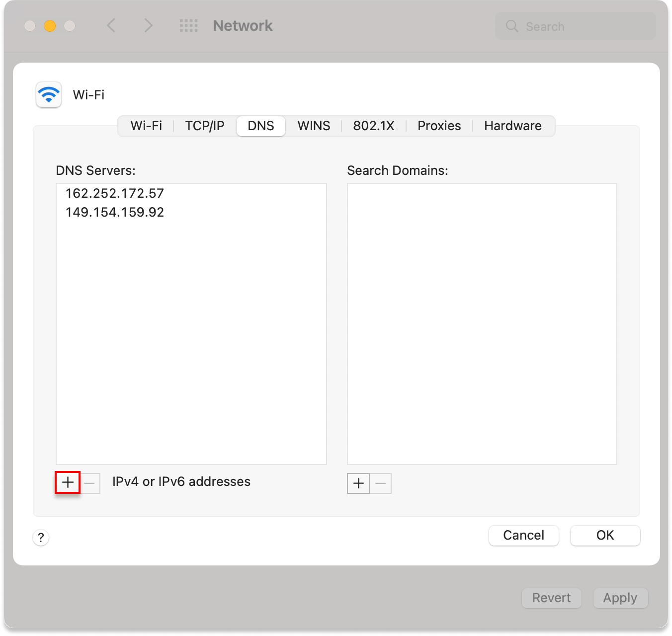The width and height of the screenshot is (672, 636).
Task: Open help with the question mark button
Action: click(41, 538)
